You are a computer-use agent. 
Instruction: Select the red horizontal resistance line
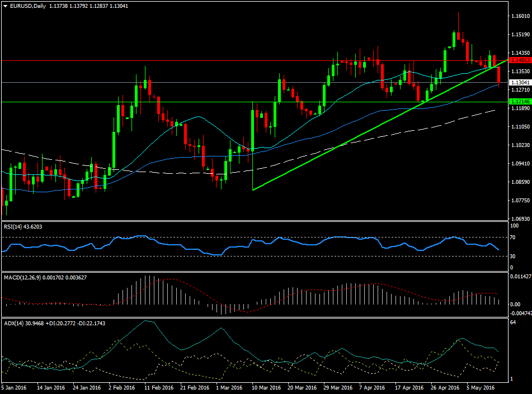click(x=168, y=60)
